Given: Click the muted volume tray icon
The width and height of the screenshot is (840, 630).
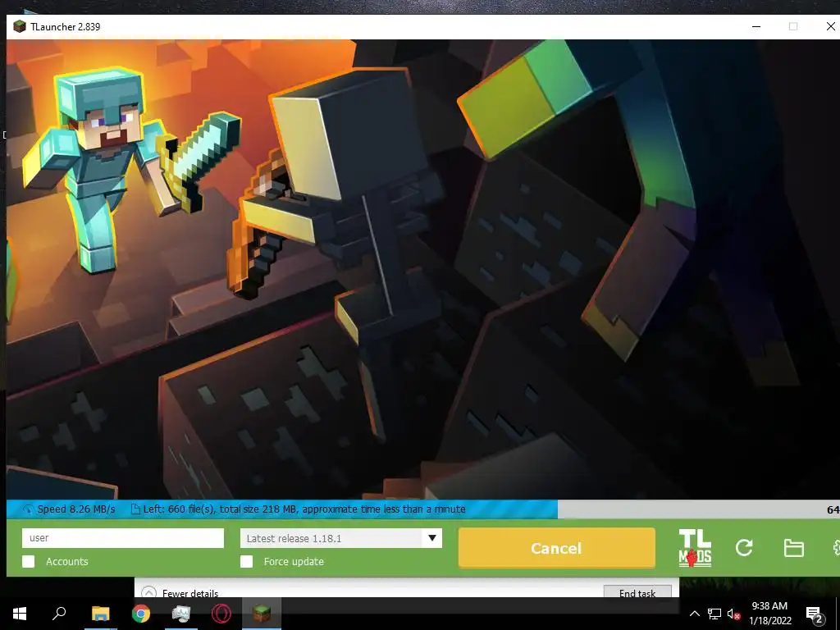Looking at the screenshot, I should 734,614.
